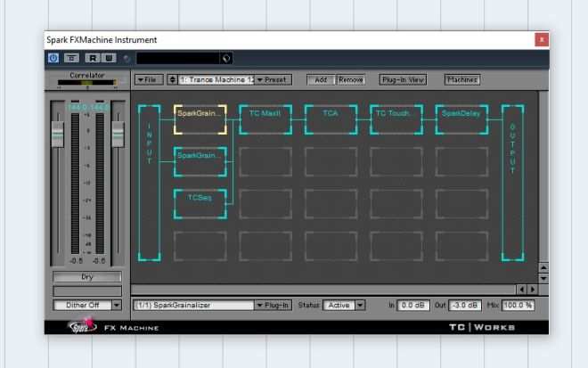The height and width of the screenshot is (368, 588).
Task: Open the Preset dropdown menu
Action: [274, 80]
